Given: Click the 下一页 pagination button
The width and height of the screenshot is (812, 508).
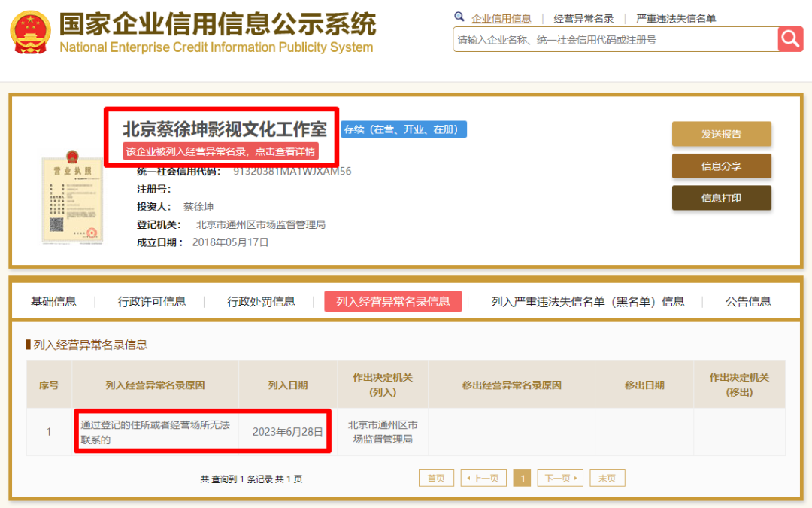Looking at the screenshot, I should (560, 478).
